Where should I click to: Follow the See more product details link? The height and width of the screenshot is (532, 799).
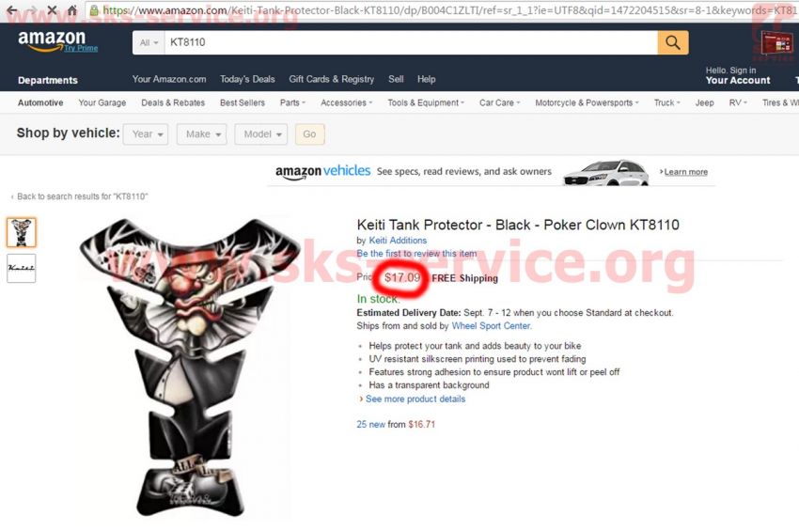415,399
